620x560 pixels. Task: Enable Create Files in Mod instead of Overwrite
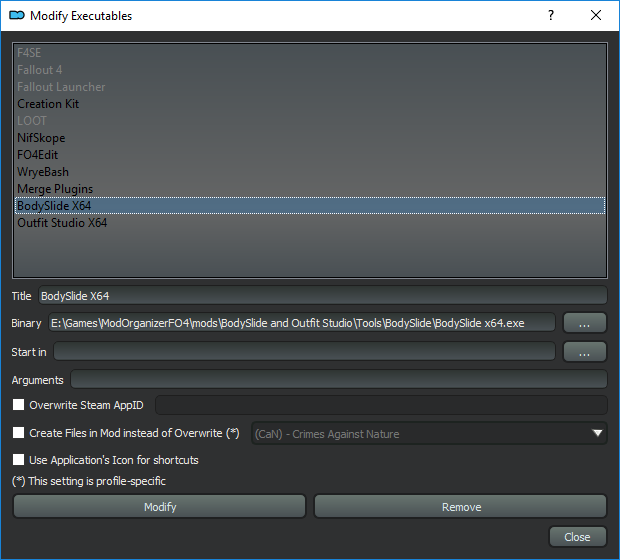click(x=18, y=432)
